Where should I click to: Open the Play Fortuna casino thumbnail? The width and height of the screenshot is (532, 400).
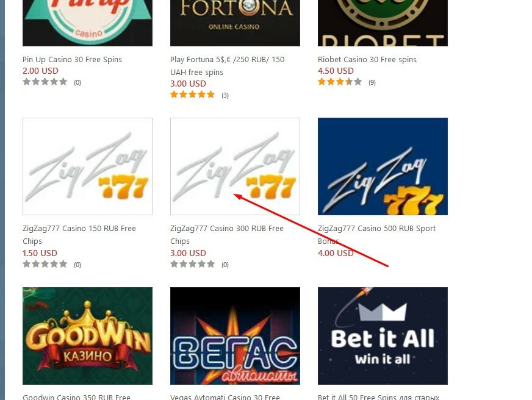[x=235, y=23]
